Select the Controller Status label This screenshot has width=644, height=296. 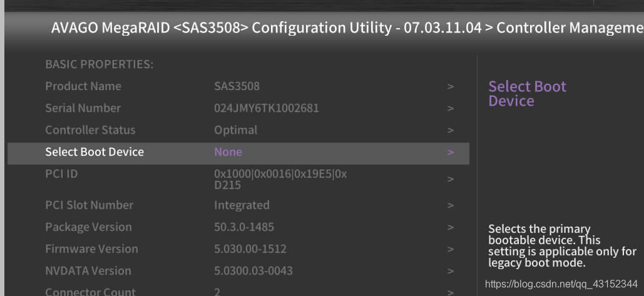click(90, 130)
